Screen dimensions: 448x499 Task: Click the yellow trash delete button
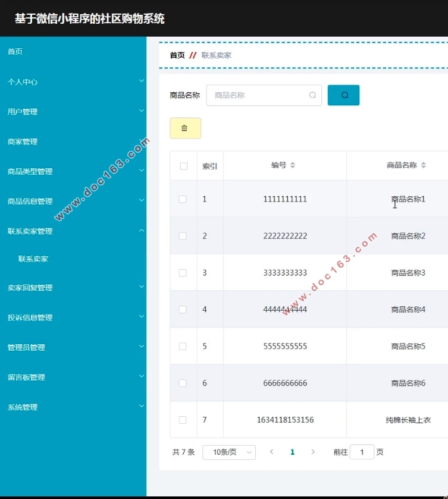pos(185,128)
